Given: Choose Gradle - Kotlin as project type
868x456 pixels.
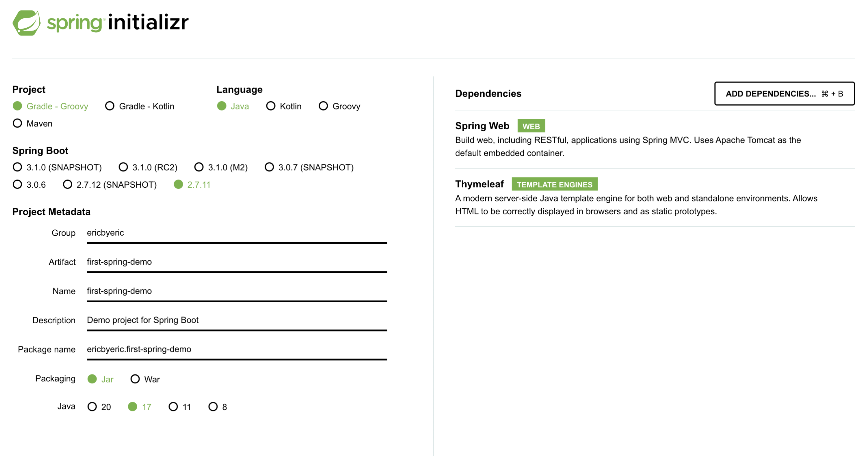Looking at the screenshot, I should coord(110,106).
